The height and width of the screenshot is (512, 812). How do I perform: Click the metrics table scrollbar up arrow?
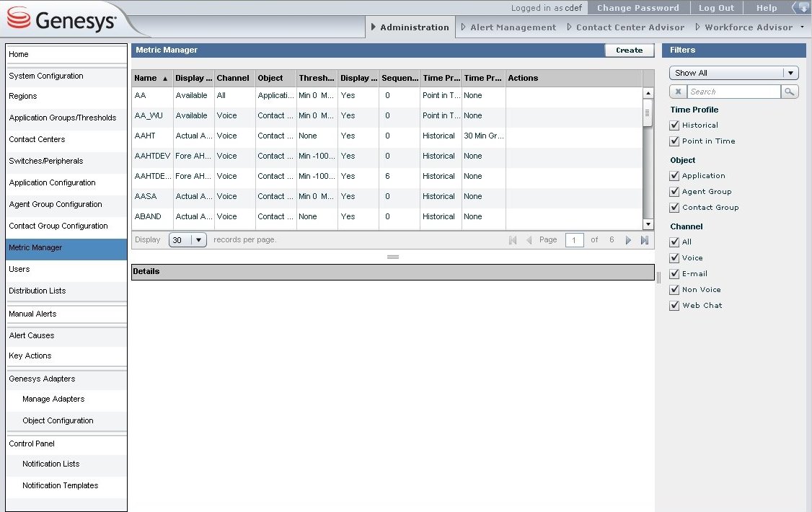click(x=648, y=93)
